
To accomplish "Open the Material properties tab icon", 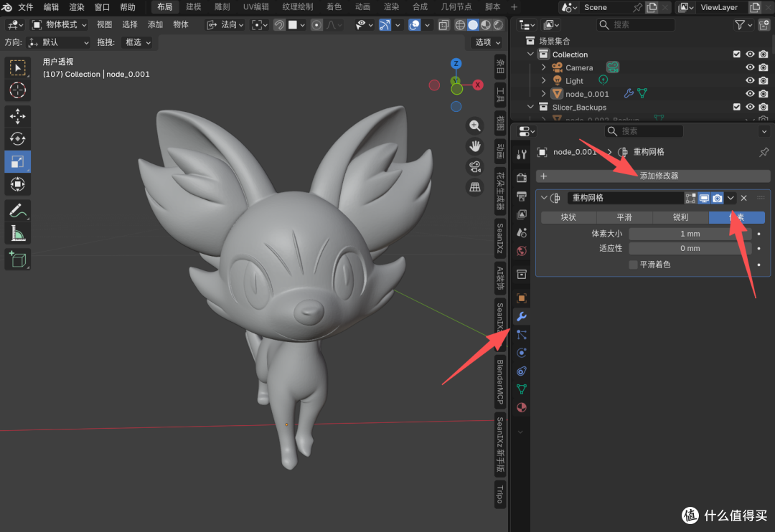I will pyautogui.click(x=522, y=407).
